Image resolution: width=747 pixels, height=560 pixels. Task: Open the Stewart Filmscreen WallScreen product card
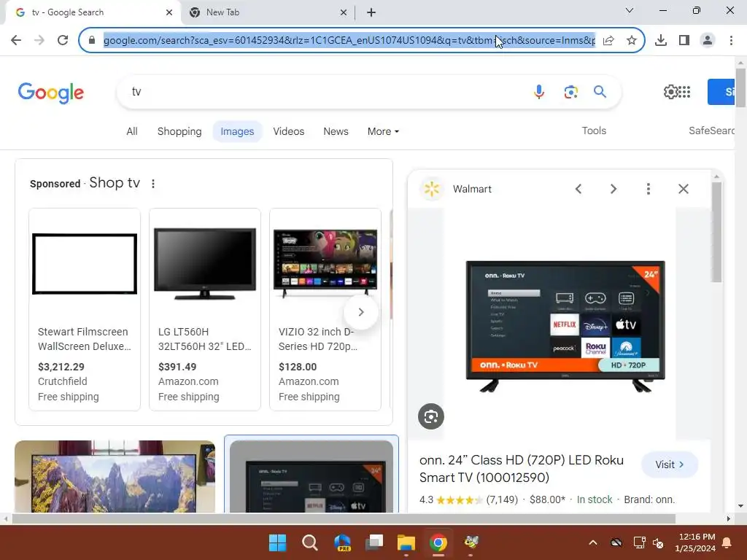click(85, 309)
